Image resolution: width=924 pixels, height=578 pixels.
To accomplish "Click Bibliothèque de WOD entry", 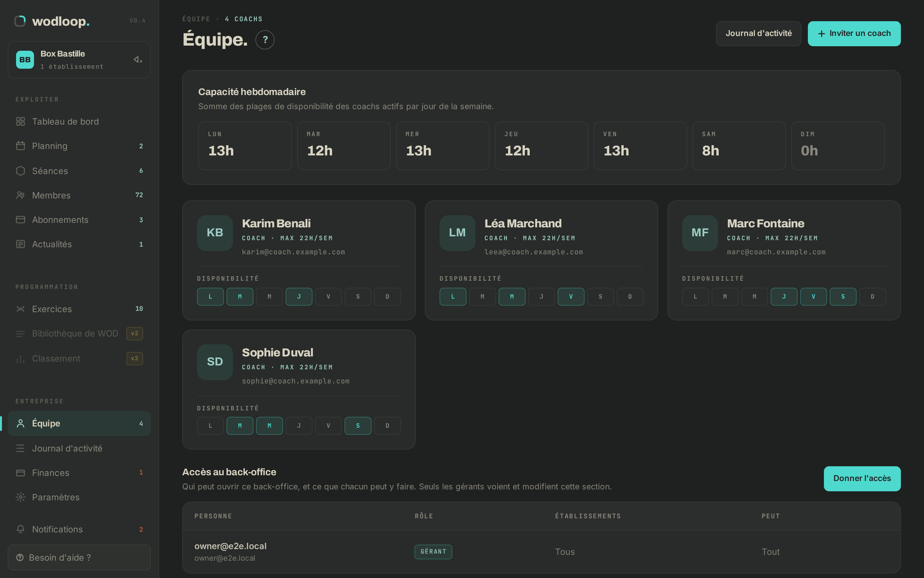I will pos(79,334).
